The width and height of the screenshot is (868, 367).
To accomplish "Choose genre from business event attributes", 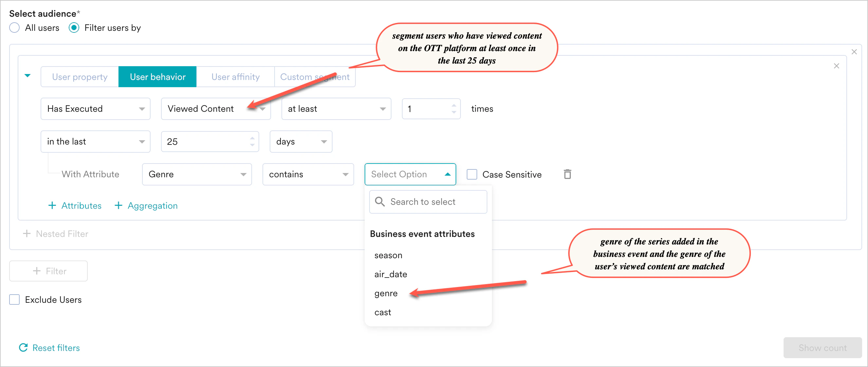I will click(386, 293).
